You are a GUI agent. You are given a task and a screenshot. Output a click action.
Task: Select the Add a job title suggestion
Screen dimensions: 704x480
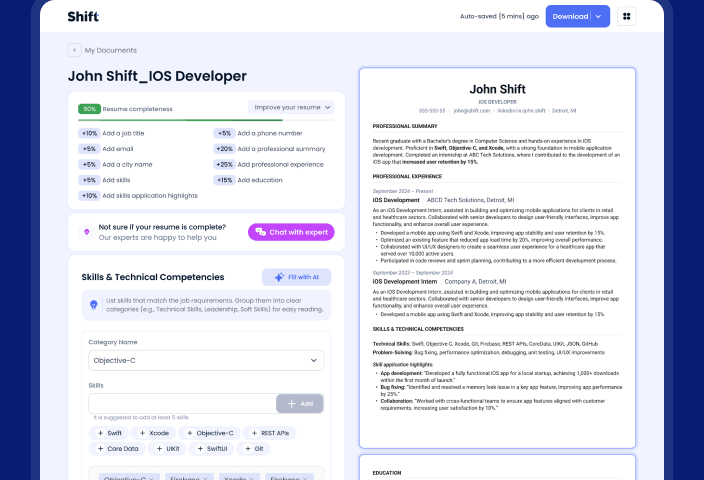(x=111, y=133)
